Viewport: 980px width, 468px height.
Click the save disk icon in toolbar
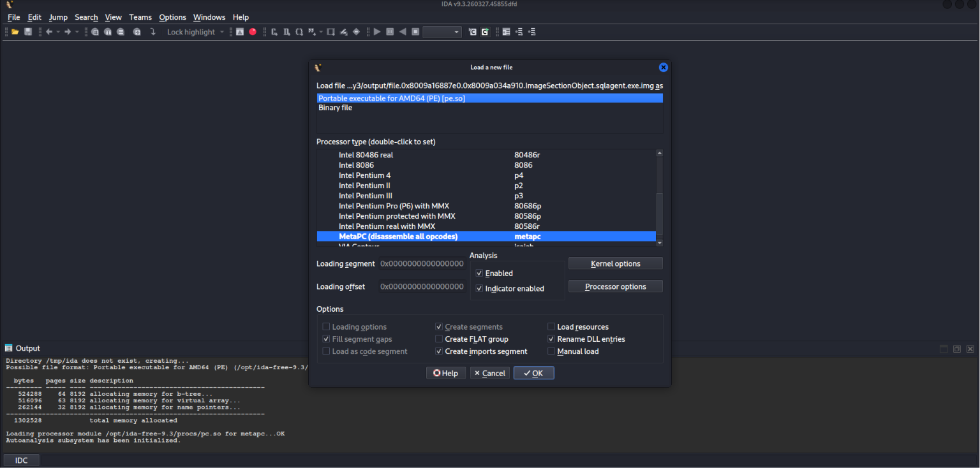pyautogui.click(x=28, y=32)
